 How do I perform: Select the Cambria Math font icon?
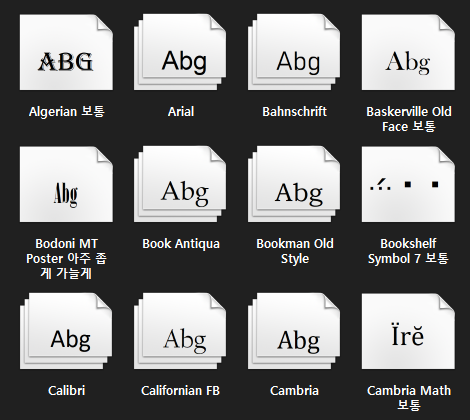[408, 331]
